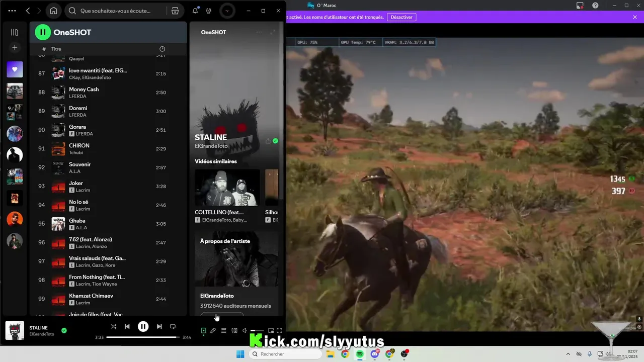
Task: Toggle shuffle playback
Action: [x=114, y=327]
